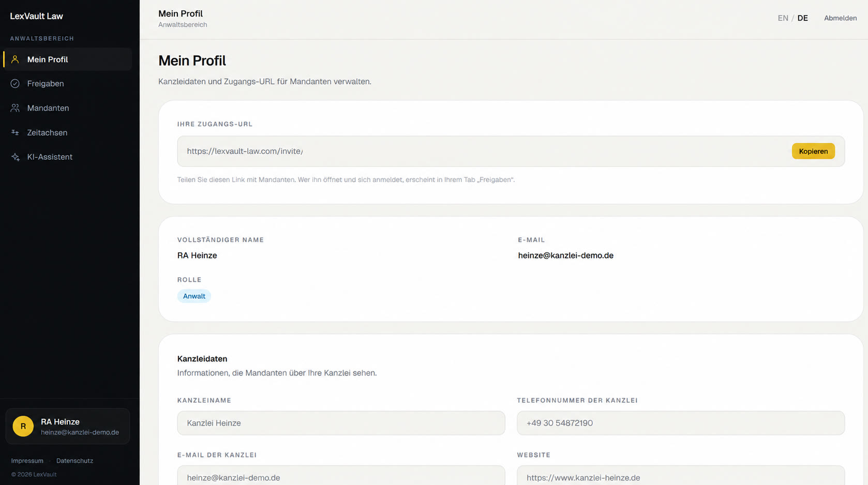Click the KI-Assistent sparkle icon
This screenshot has width=868, height=485.
click(x=15, y=157)
